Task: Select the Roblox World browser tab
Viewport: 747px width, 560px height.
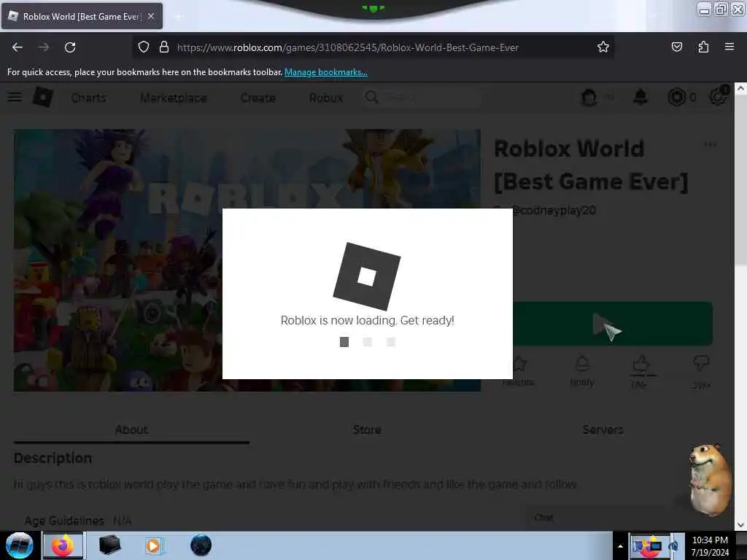Action: click(x=82, y=16)
